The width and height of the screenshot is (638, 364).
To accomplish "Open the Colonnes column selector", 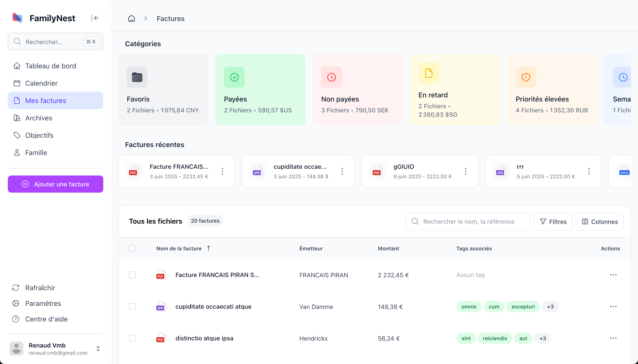I will point(600,221).
